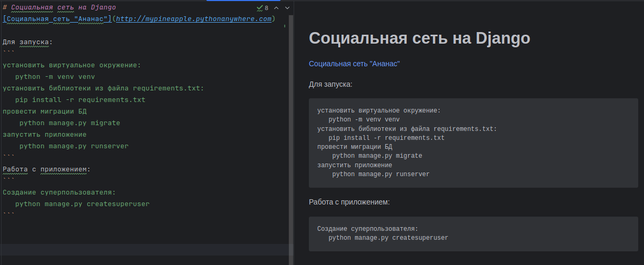This screenshot has width=644, height=265.
Task: Click editor line 'Создание суперпользователя:'
Action: point(59,192)
